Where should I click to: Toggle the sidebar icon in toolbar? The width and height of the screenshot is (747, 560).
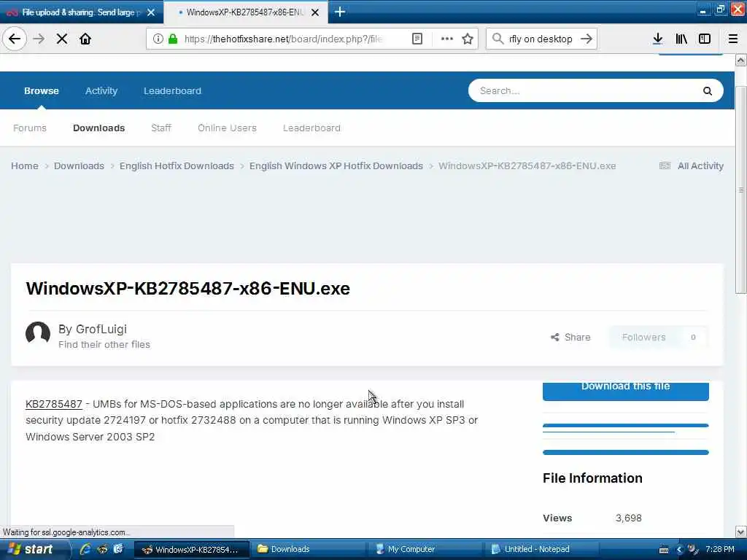705,39
